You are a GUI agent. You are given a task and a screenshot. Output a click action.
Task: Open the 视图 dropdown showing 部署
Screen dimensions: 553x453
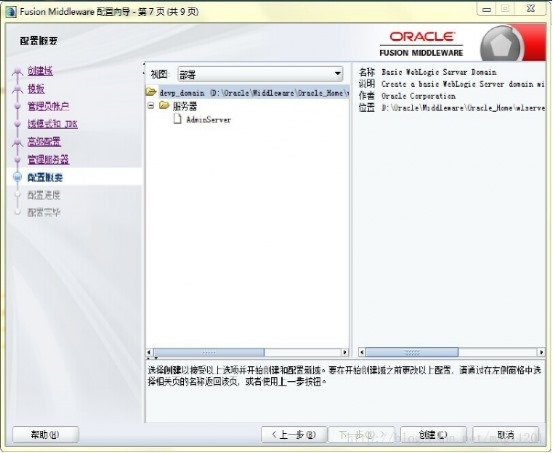(x=260, y=74)
